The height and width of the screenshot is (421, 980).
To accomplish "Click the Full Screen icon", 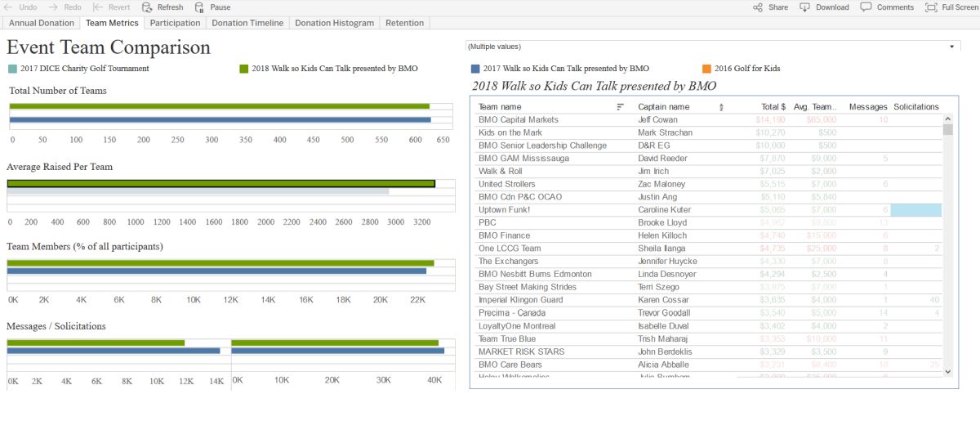I will tap(931, 7).
